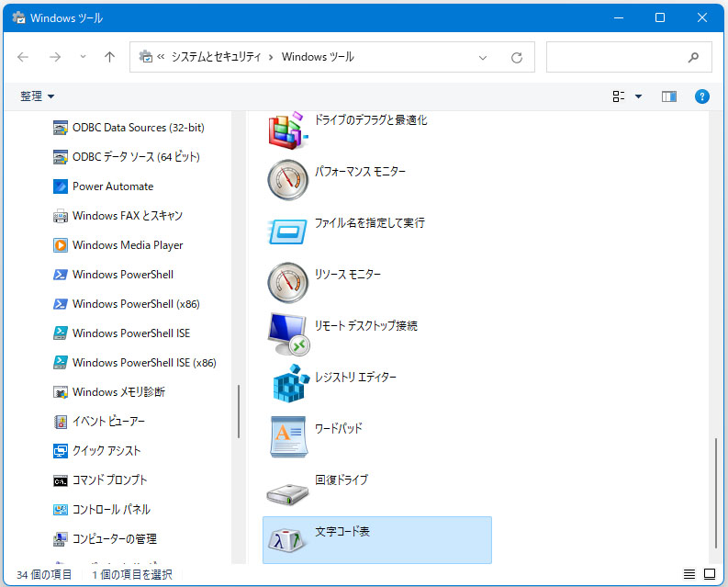Toggle the preview pane button
Viewport: 728px width, 587px height.
point(668,96)
